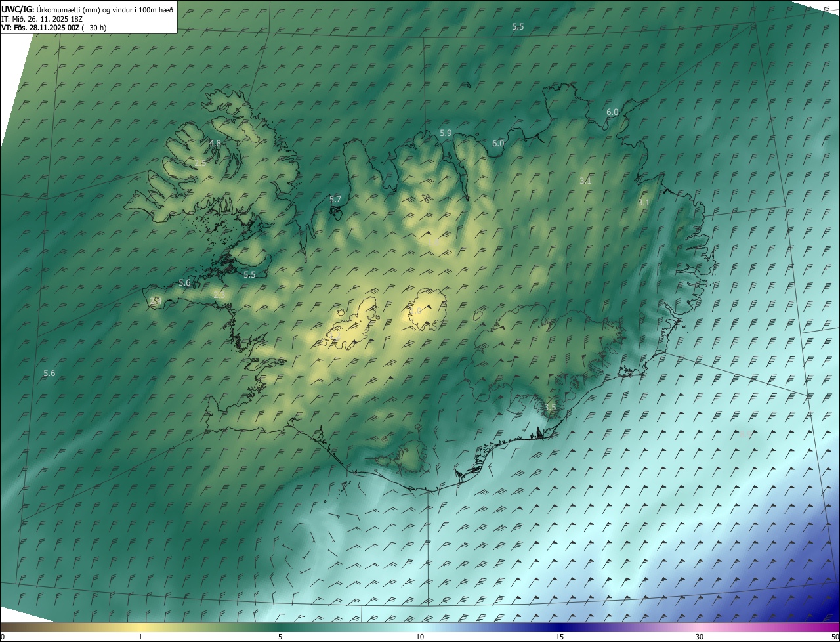
Task: Click the 2.6 value below the 4.8 label
Action: coord(200,163)
